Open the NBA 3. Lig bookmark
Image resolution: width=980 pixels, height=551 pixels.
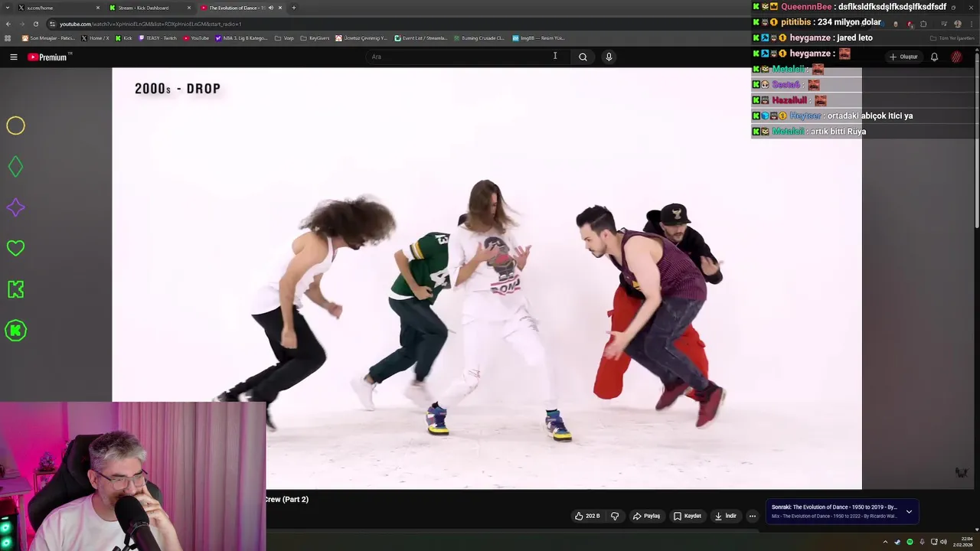pos(241,37)
